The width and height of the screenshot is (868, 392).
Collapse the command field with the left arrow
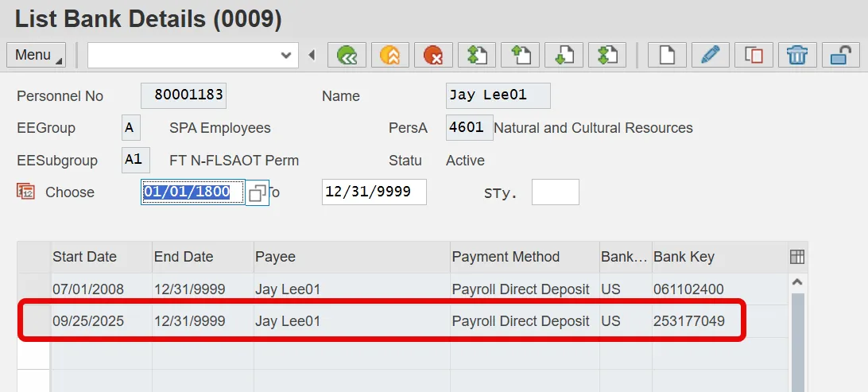[312, 56]
